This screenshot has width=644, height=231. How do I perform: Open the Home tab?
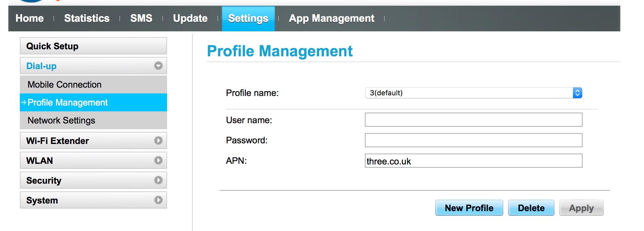(29, 18)
